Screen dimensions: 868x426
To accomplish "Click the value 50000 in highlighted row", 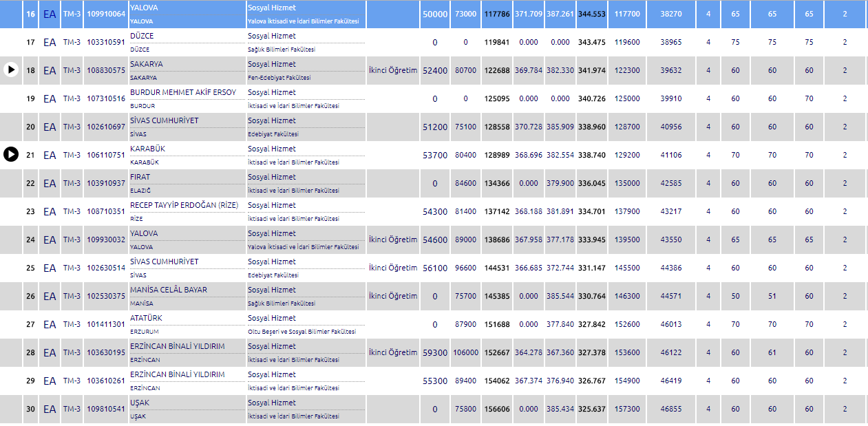I will tap(435, 14).
